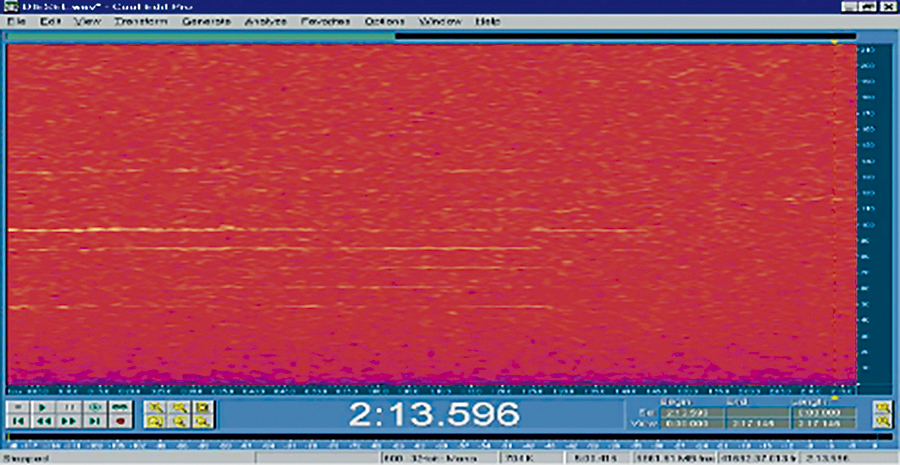Click the green display range bar above the spectrogram

pyautogui.click(x=201, y=37)
